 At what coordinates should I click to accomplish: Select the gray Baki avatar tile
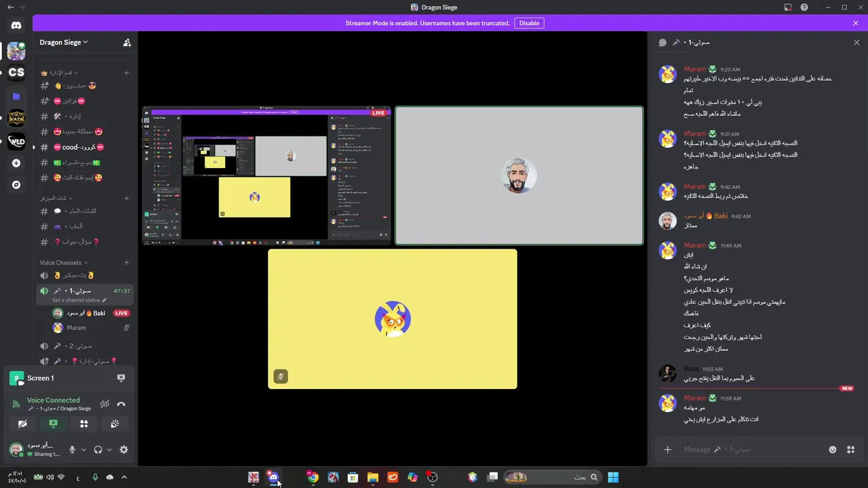[519, 176]
